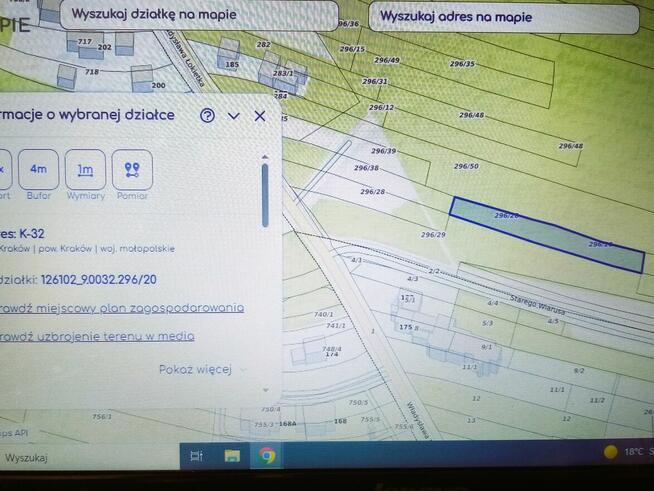
Task: Click the scroll-up arrow in the info panel
Action: click(265, 157)
